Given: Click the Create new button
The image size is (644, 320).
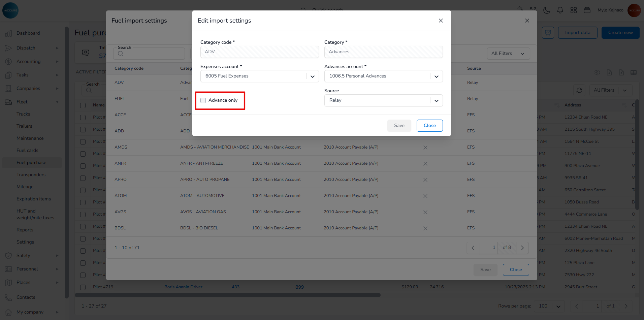Looking at the screenshot, I should click(620, 33).
